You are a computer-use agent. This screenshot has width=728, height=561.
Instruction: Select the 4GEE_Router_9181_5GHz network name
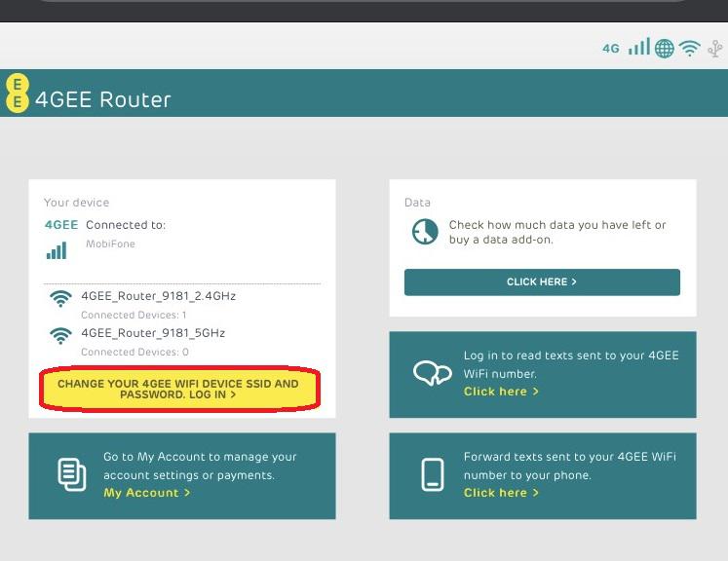click(x=153, y=333)
